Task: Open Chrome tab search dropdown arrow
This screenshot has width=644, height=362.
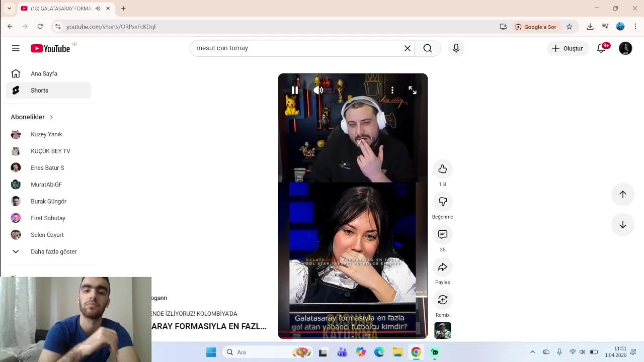Action: [x=9, y=9]
